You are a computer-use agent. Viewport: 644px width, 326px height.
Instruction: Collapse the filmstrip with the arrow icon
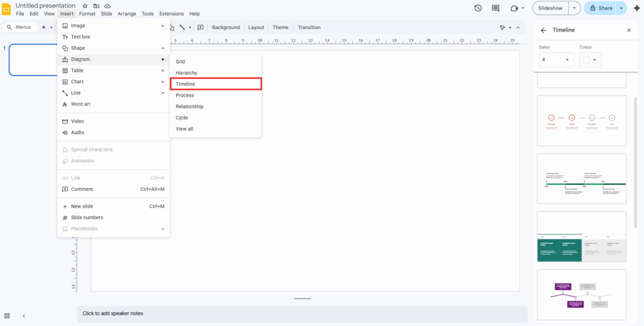click(x=24, y=315)
